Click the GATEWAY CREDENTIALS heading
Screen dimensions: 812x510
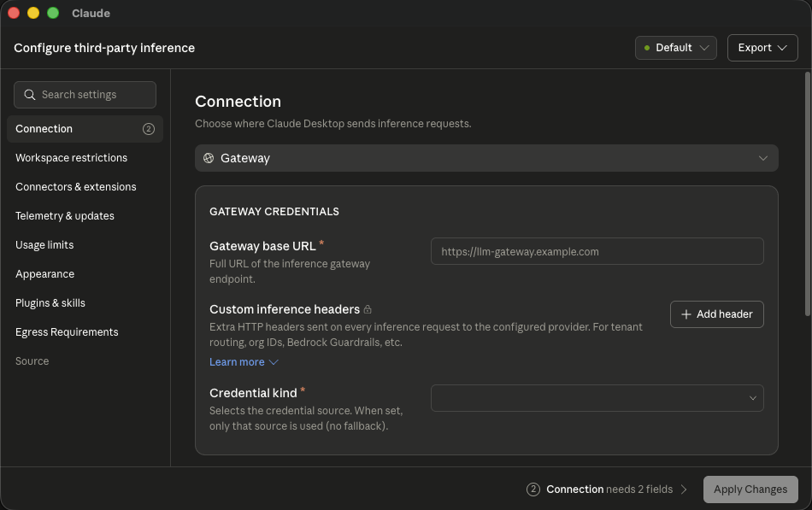click(x=274, y=211)
